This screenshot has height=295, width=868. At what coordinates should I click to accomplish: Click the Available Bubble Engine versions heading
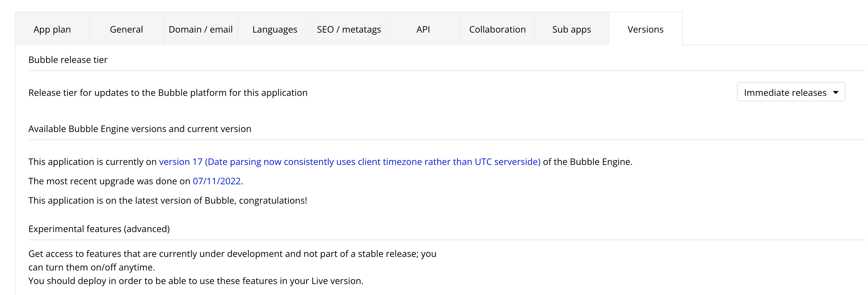140,129
